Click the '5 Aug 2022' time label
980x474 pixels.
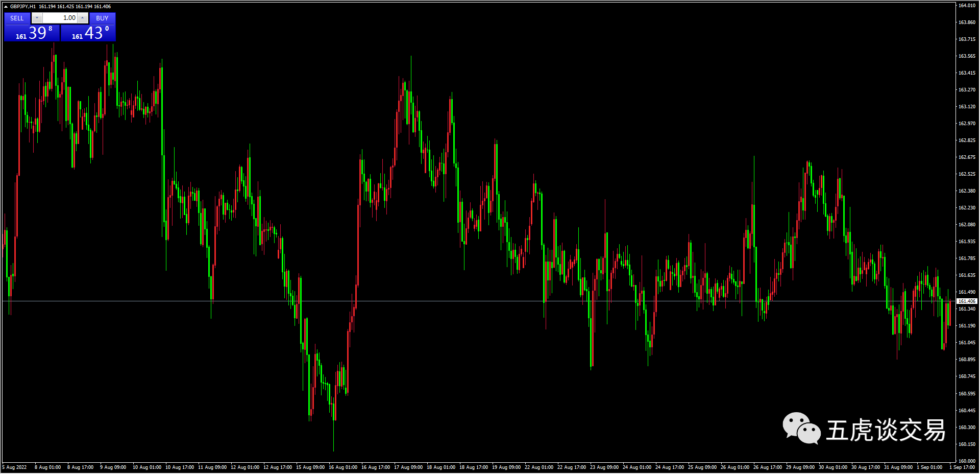14,467
